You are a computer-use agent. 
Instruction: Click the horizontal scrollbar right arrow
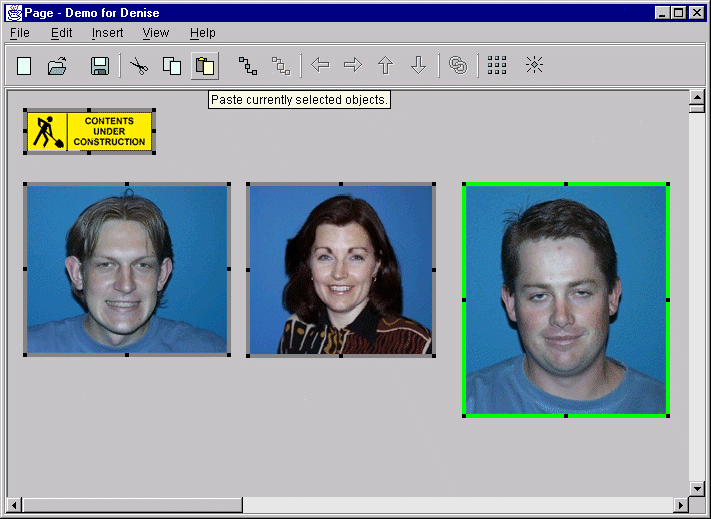(x=680, y=505)
